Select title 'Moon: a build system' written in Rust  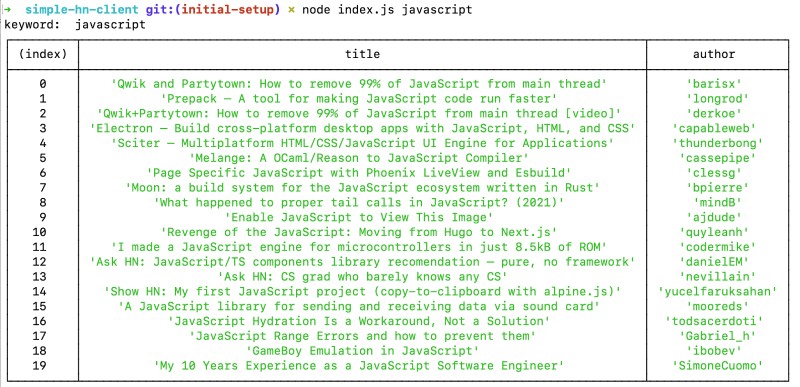point(362,188)
